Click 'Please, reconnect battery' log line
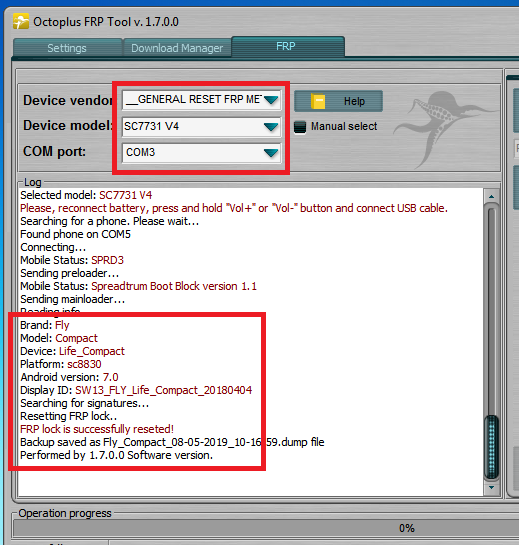 tap(234, 208)
